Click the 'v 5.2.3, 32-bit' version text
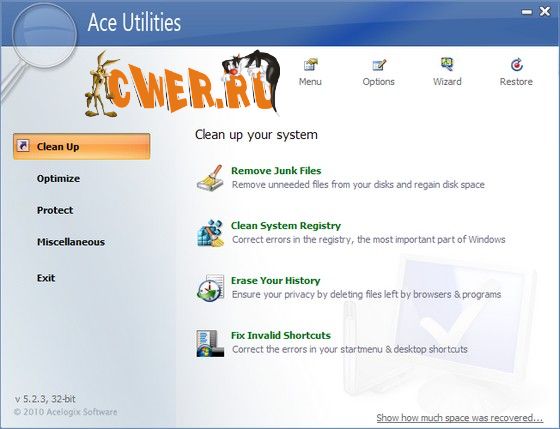Viewport: 560px width, 429px height. (x=45, y=399)
